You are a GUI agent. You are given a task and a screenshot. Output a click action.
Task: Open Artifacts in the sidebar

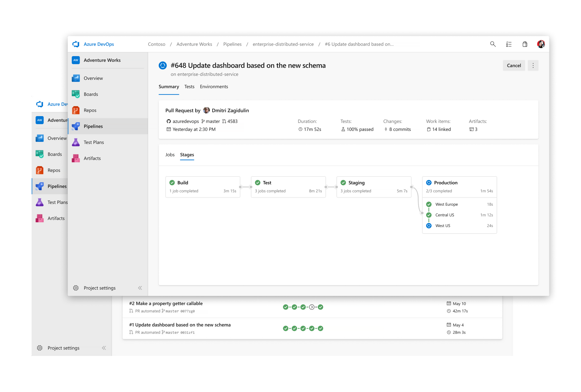pyautogui.click(x=92, y=158)
